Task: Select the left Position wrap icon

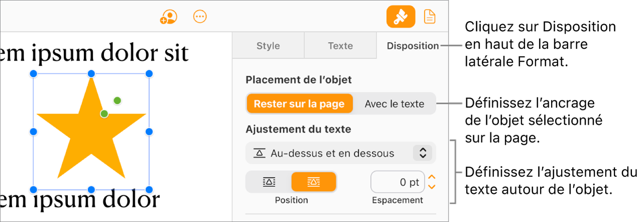Action: [x=269, y=182]
